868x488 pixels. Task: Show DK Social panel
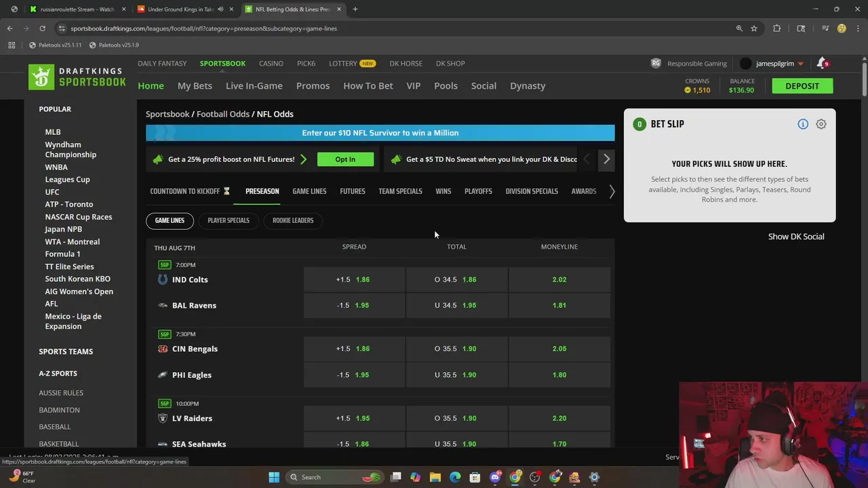[796, 237]
